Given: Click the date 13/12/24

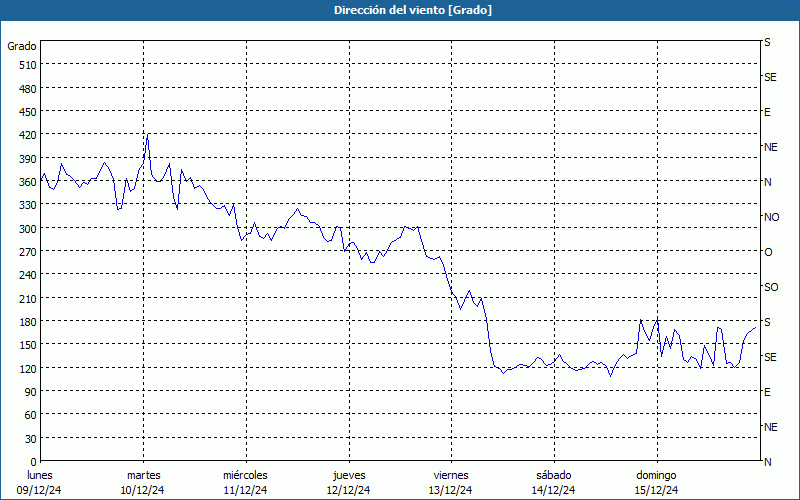Looking at the screenshot, I should [451, 490].
